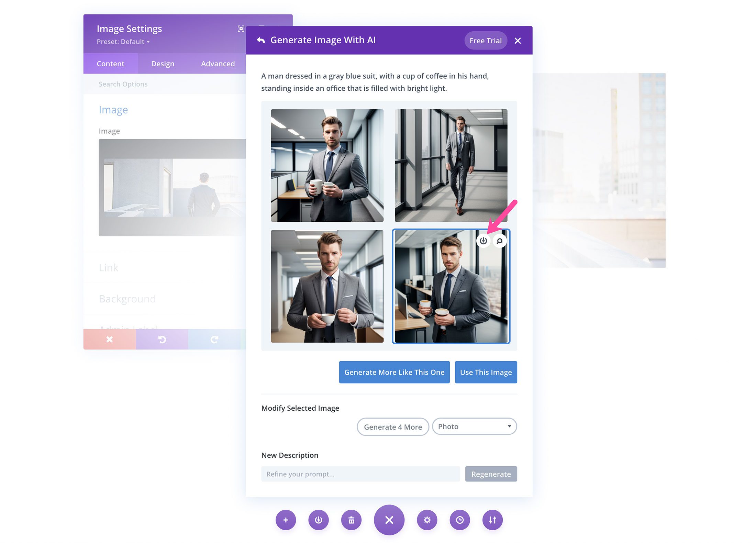This screenshot has height=543, width=756.
Task: Click the Refine your prompt input field
Action: 361,474
